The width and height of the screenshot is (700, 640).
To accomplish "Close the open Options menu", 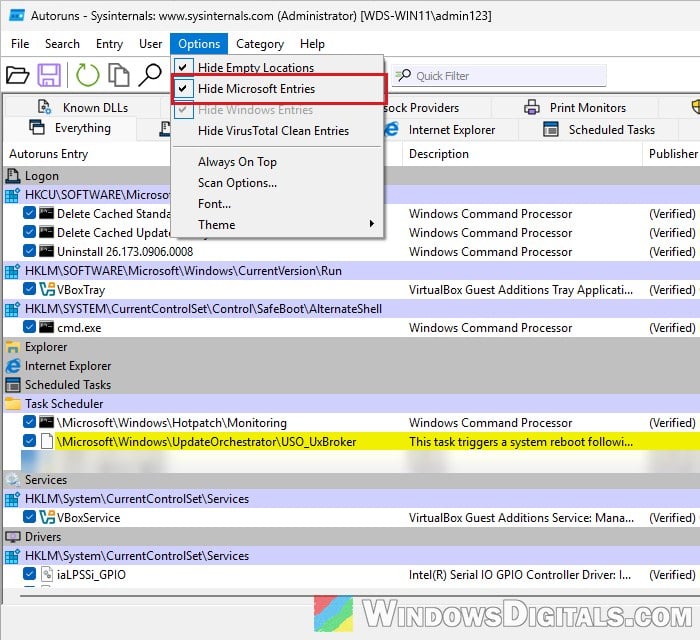I will pos(199,44).
